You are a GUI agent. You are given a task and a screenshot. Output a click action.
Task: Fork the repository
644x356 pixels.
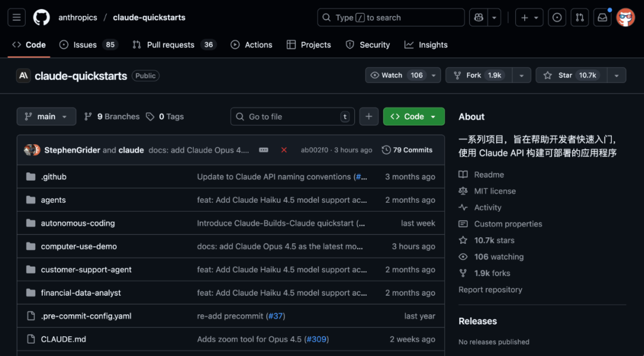[x=479, y=75]
